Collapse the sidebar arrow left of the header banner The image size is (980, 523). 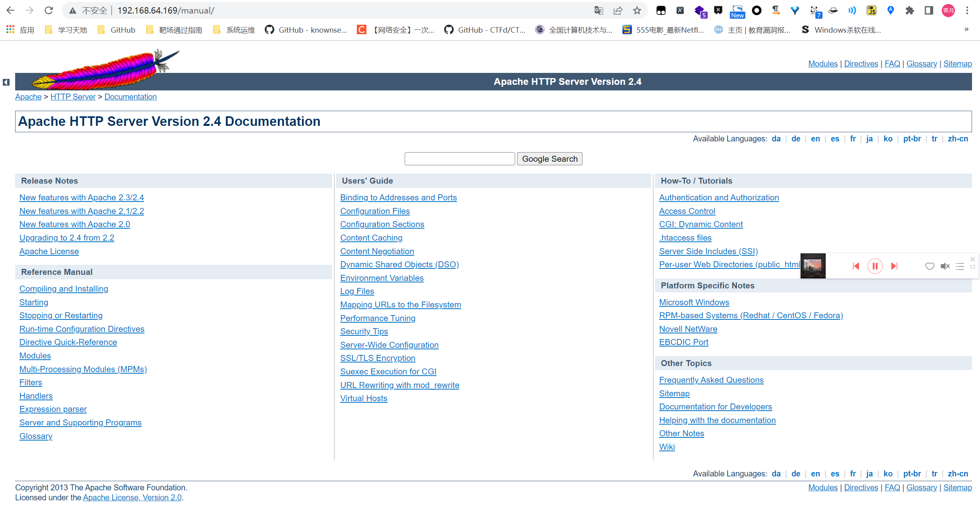pyautogui.click(x=6, y=82)
